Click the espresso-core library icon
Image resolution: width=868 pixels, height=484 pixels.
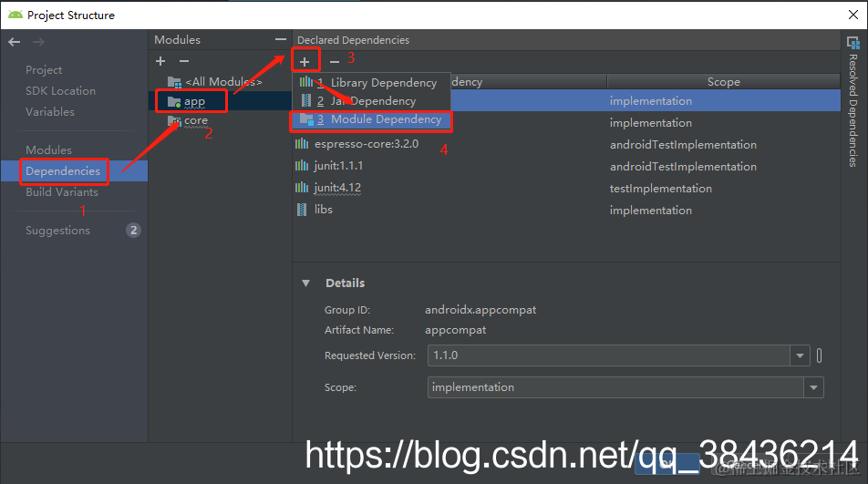[302, 144]
